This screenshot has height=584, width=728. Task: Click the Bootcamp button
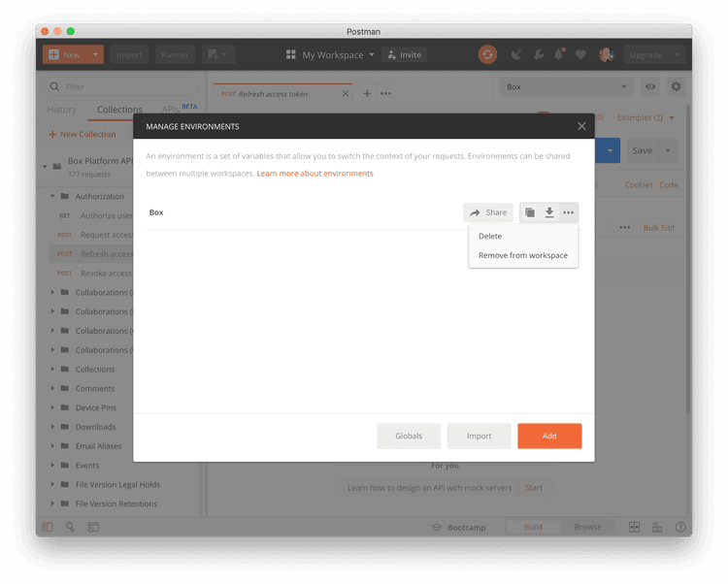click(459, 528)
